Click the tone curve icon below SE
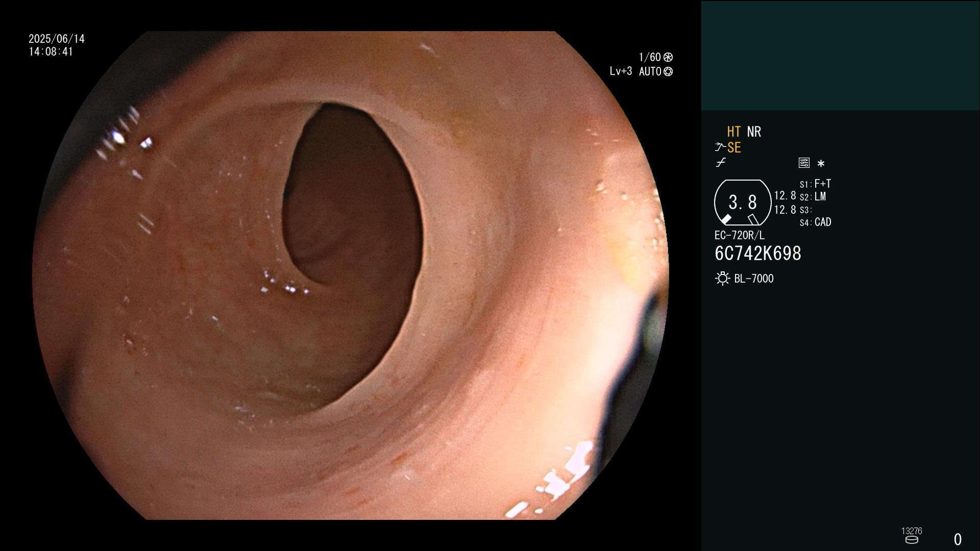980x551 pixels. click(721, 163)
